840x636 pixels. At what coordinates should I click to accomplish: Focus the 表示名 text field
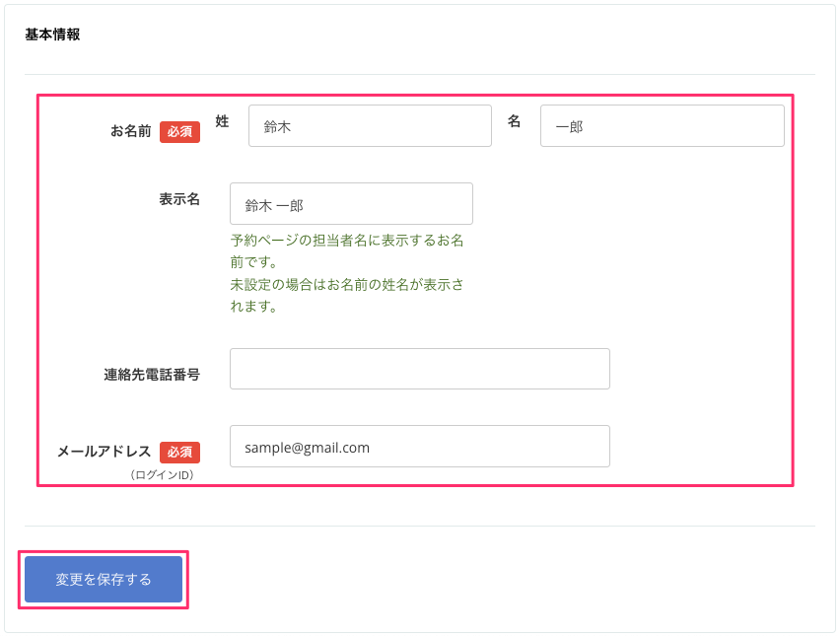coord(351,204)
